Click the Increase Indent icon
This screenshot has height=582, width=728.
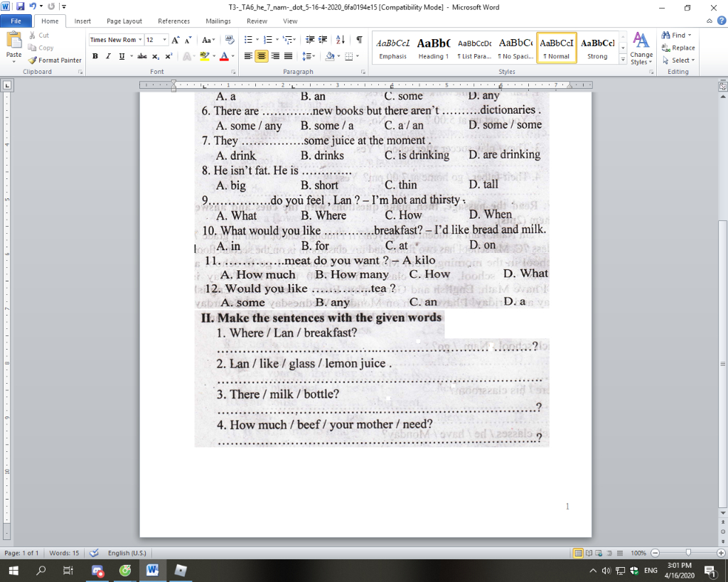323,40
